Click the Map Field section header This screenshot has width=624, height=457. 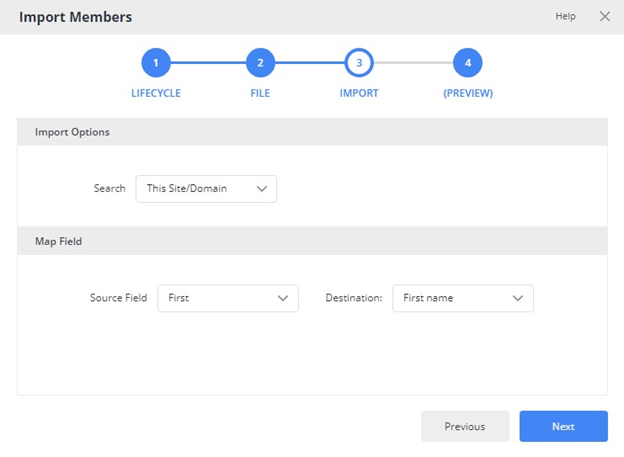coord(58,241)
